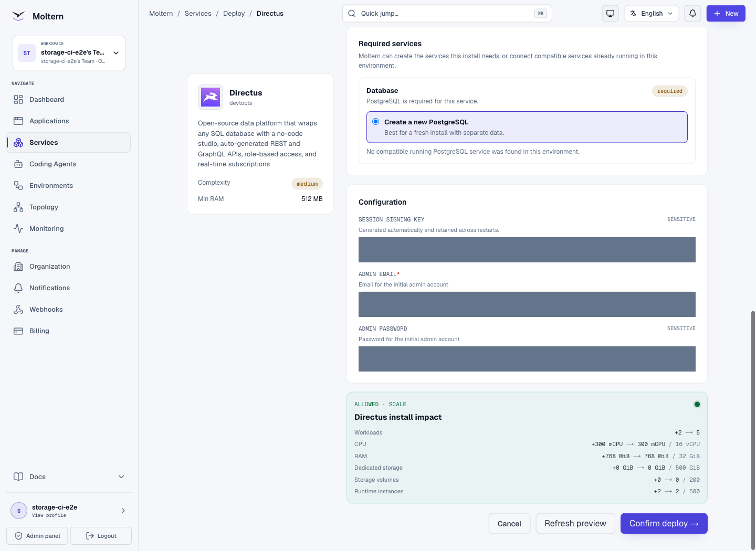The image size is (756, 551).
Task: Click Services breadcrumb link
Action: click(198, 14)
